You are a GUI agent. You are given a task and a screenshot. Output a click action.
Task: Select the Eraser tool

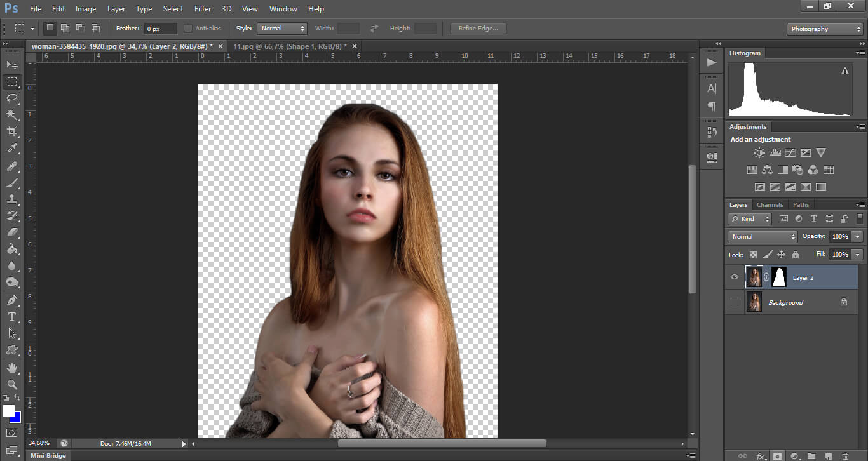12,232
